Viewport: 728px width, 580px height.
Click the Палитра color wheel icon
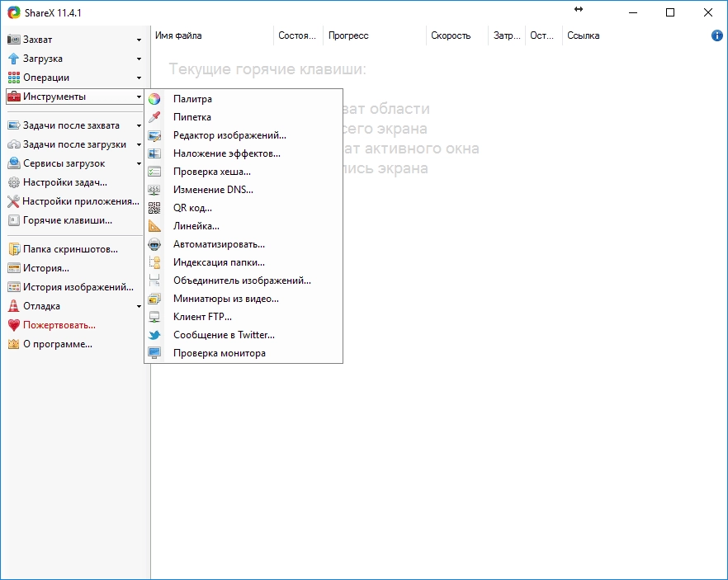point(154,99)
